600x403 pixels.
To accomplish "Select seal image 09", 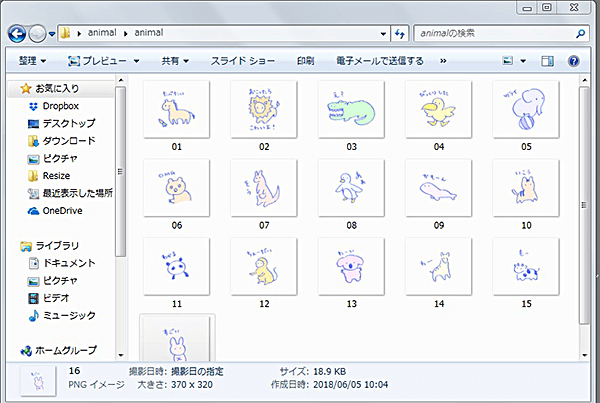I will (x=439, y=188).
